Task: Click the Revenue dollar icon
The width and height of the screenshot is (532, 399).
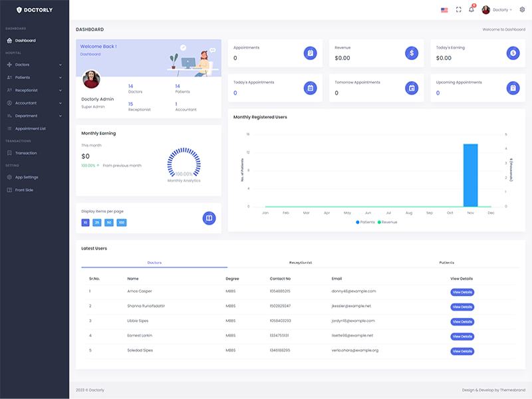Action: click(412, 53)
